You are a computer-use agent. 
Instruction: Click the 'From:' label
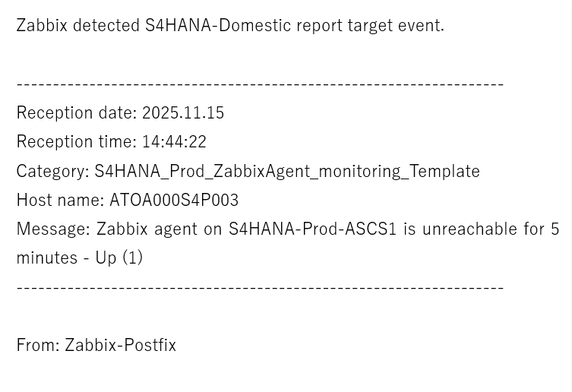tap(37, 345)
